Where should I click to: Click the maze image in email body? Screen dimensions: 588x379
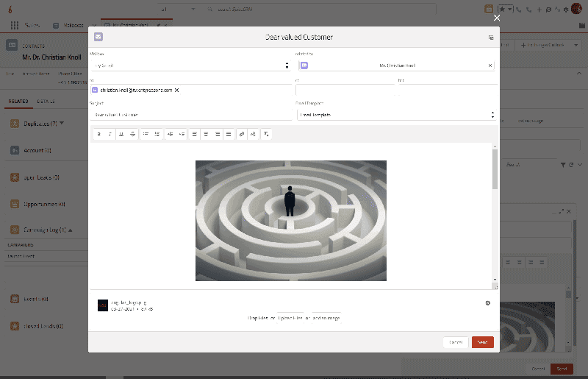coord(291,221)
